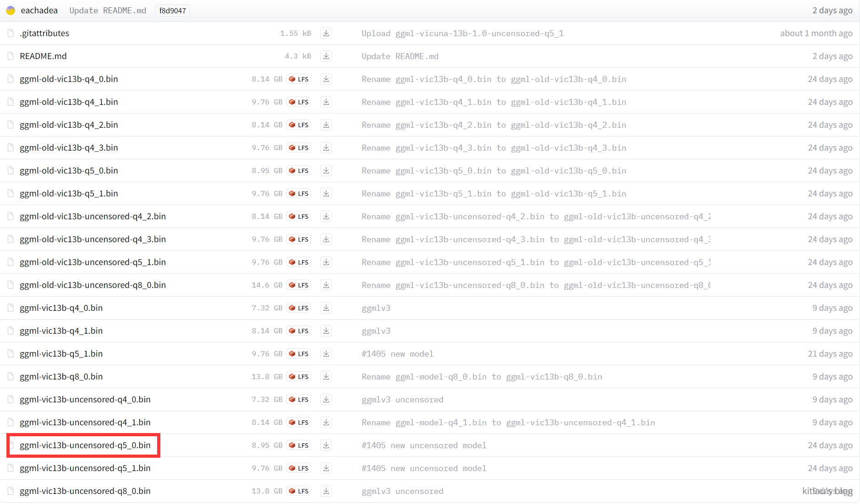Click the eachadea user avatar

11,11
